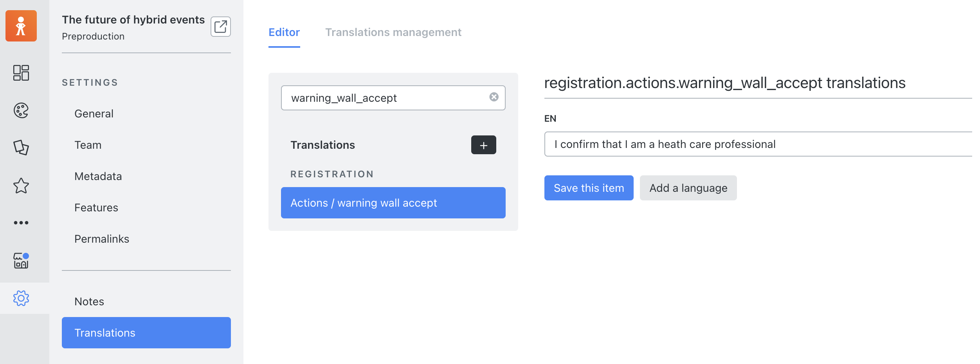The width and height of the screenshot is (980, 364).
Task: Open the marketplace store icon
Action: click(x=21, y=261)
